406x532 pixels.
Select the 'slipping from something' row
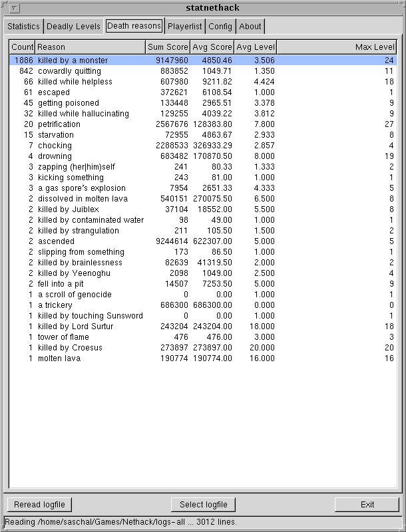pyautogui.click(x=203, y=252)
